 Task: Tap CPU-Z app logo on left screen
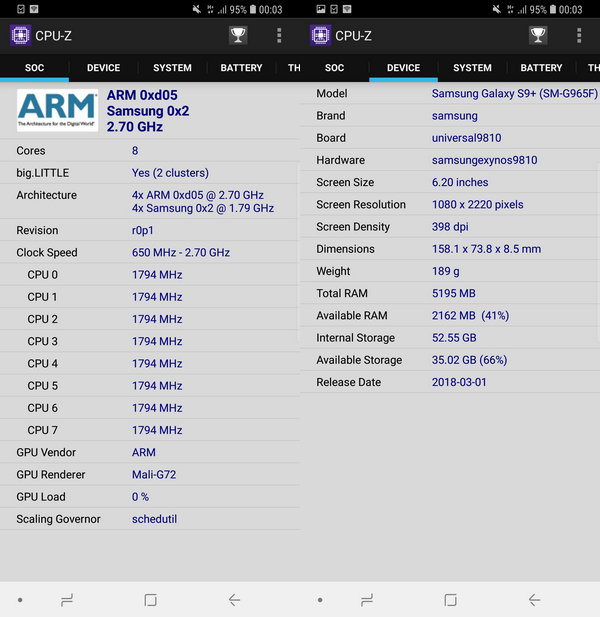tap(20, 35)
